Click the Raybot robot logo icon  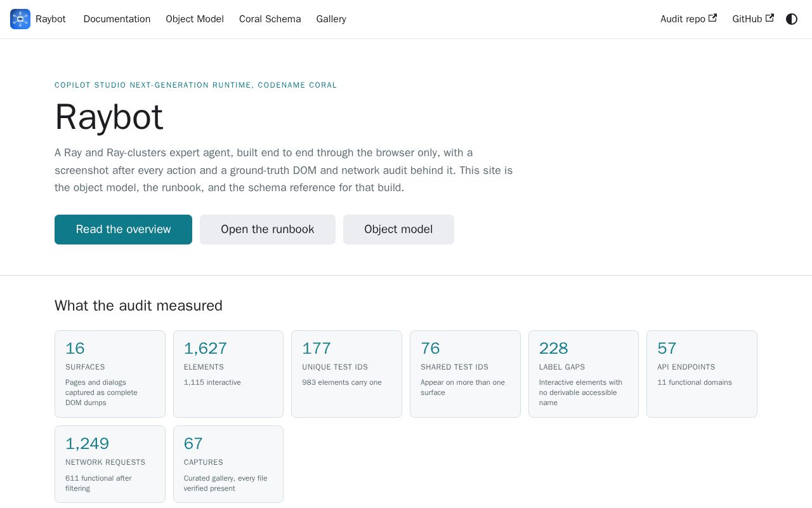20,19
